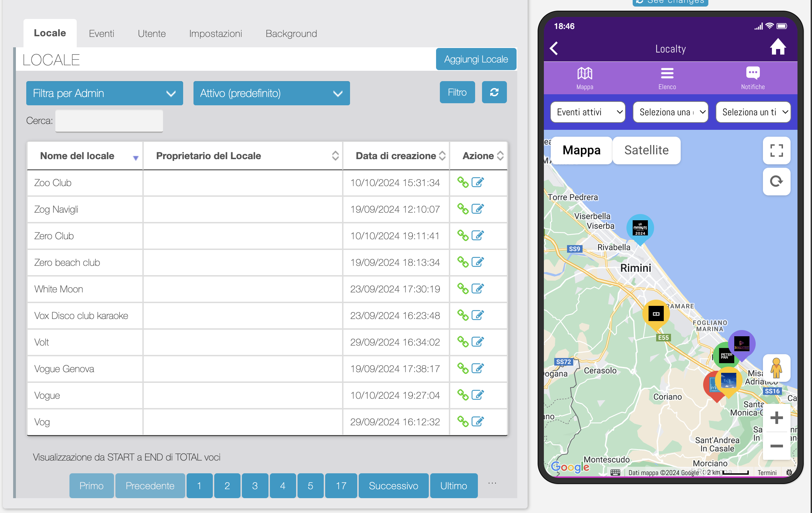Click the green link icon for Zoo Club

tap(463, 182)
